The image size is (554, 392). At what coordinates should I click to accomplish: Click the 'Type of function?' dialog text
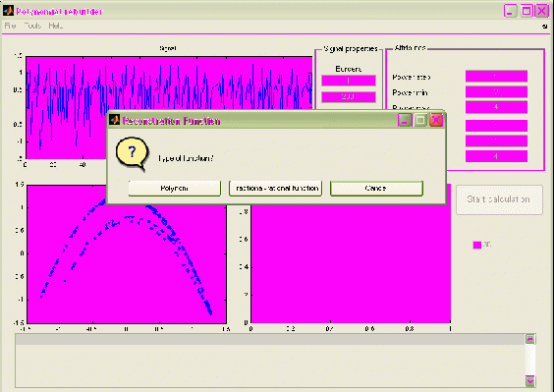click(x=186, y=158)
